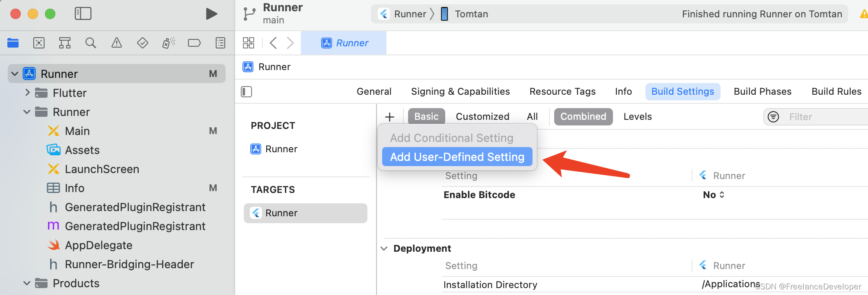This screenshot has height=295, width=868.
Task: Open the Source Control navigator
Action: (x=39, y=43)
